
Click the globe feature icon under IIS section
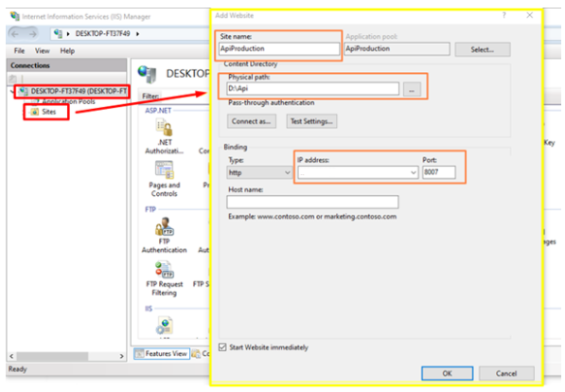pos(165,325)
